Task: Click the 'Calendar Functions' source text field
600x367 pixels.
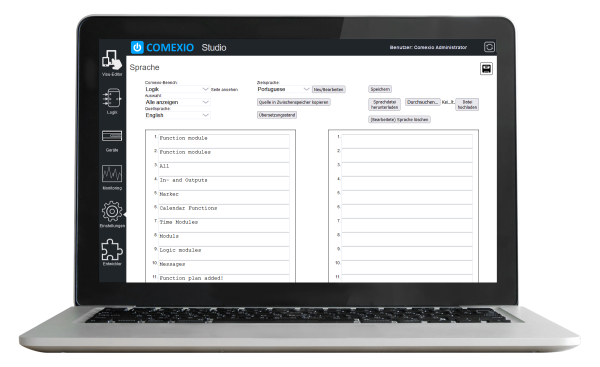Action: pos(224,211)
